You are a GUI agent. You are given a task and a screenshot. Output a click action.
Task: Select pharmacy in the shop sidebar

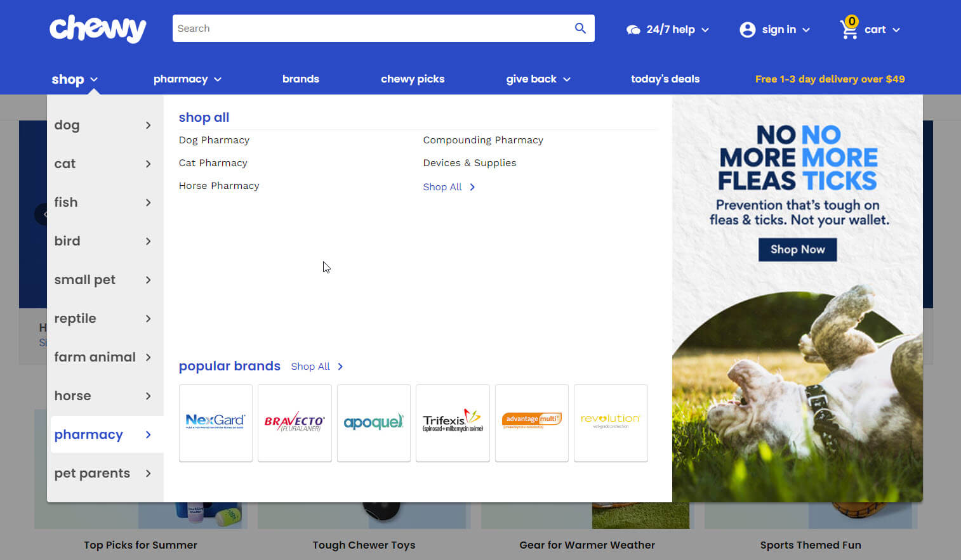point(89,435)
